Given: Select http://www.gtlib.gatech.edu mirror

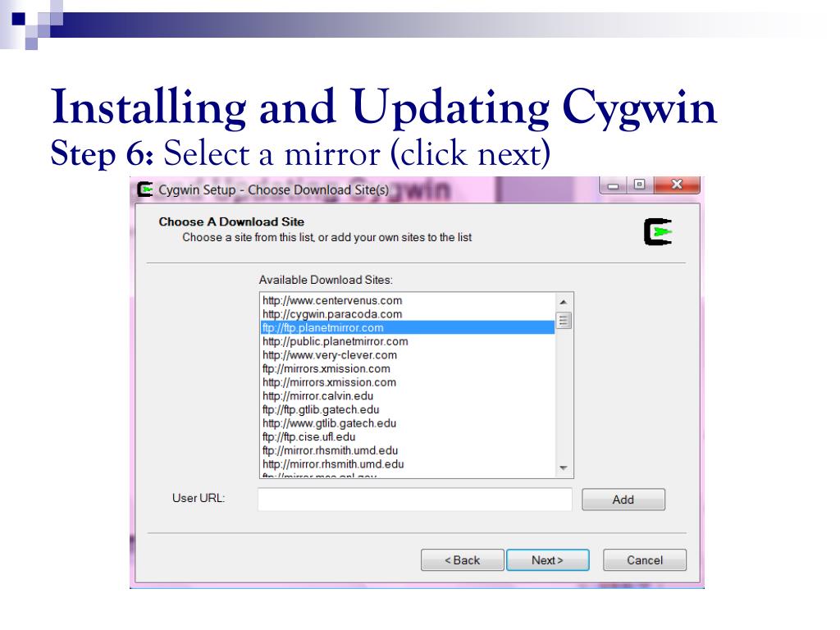Looking at the screenshot, I should tap(407, 423).
